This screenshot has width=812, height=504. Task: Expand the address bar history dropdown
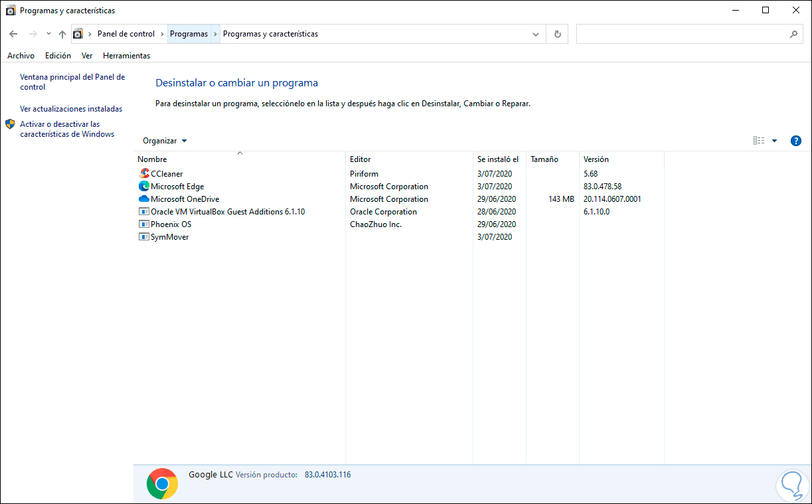pyautogui.click(x=536, y=34)
